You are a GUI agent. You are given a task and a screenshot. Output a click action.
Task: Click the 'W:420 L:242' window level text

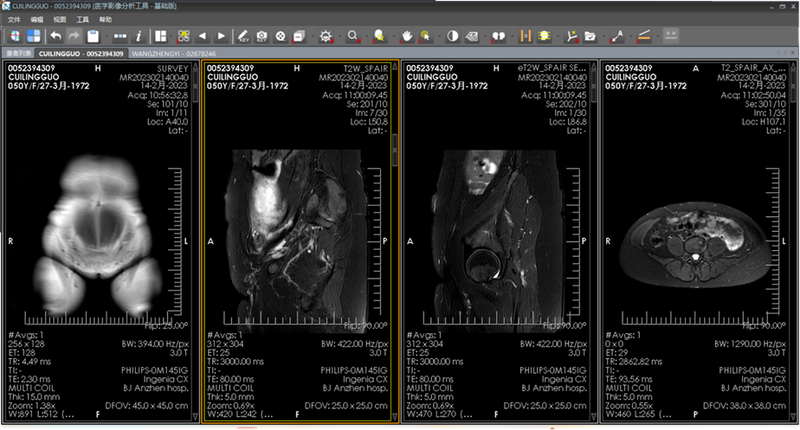coord(240,414)
